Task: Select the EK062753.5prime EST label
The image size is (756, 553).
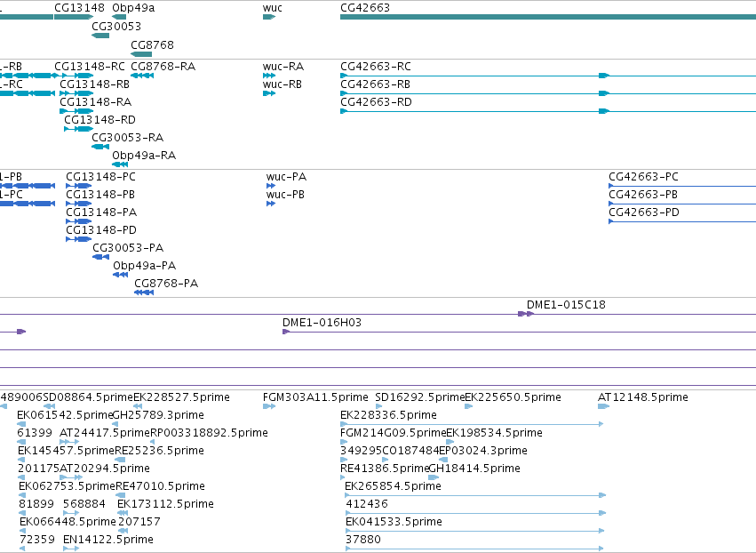Action: click(x=67, y=487)
